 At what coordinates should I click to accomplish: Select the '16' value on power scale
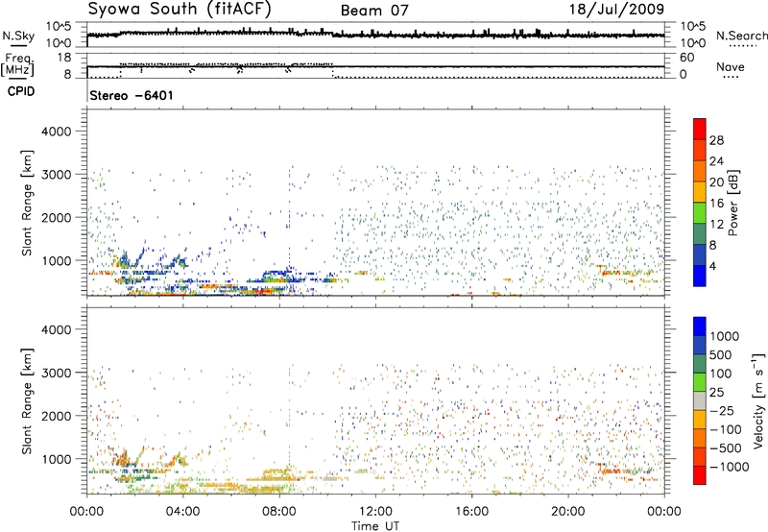(716, 204)
